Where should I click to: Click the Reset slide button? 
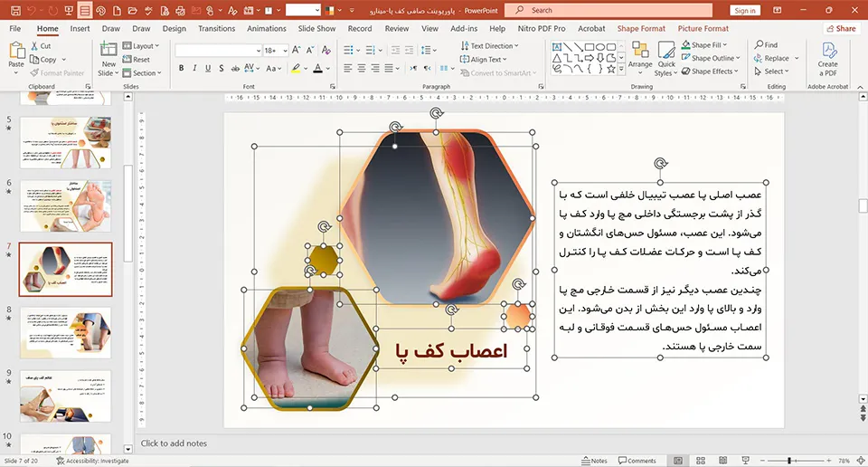[137, 59]
